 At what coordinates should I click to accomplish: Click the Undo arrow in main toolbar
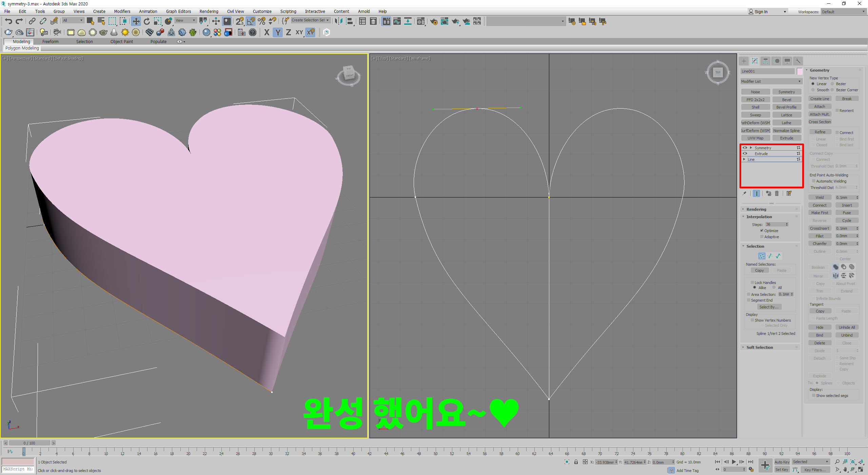[8, 21]
